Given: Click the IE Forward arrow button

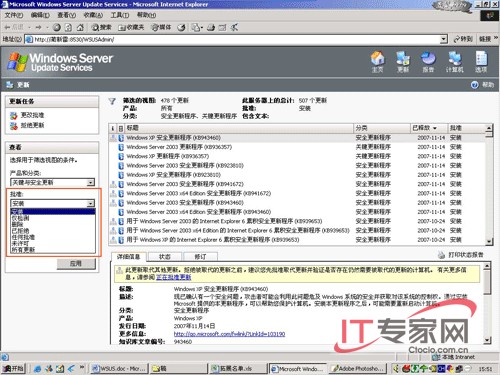Looking at the screenshot, I should pos(39,27).
